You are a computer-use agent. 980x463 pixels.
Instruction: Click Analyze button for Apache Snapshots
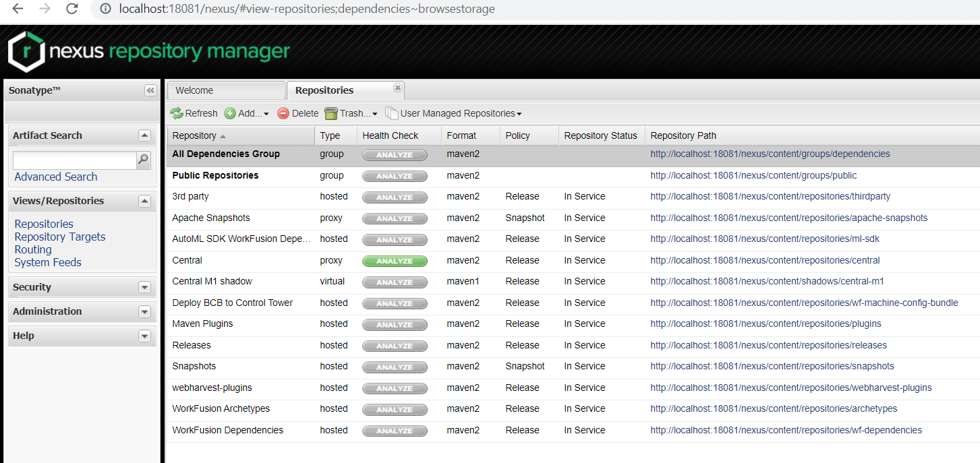click(x=395, y=218)
